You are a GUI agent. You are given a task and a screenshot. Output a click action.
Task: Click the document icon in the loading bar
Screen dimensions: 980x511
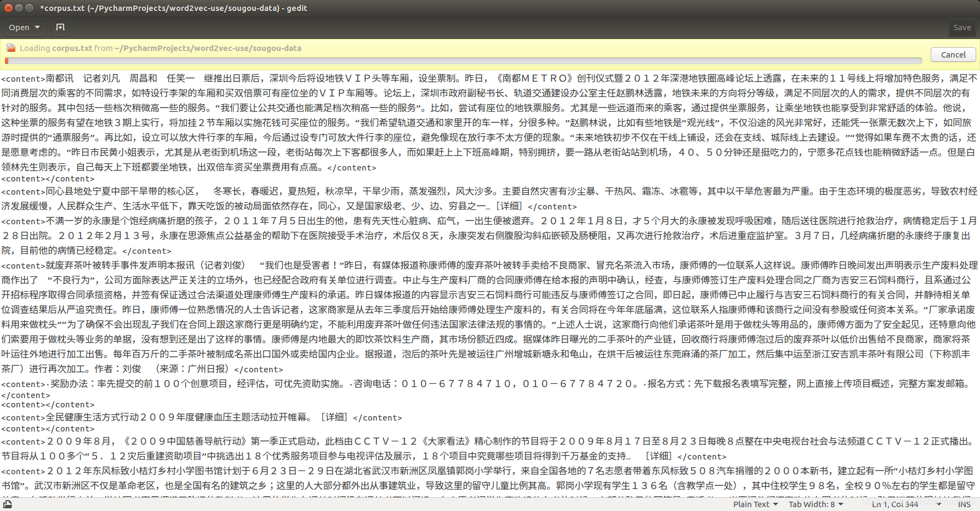tap(11, 48)
